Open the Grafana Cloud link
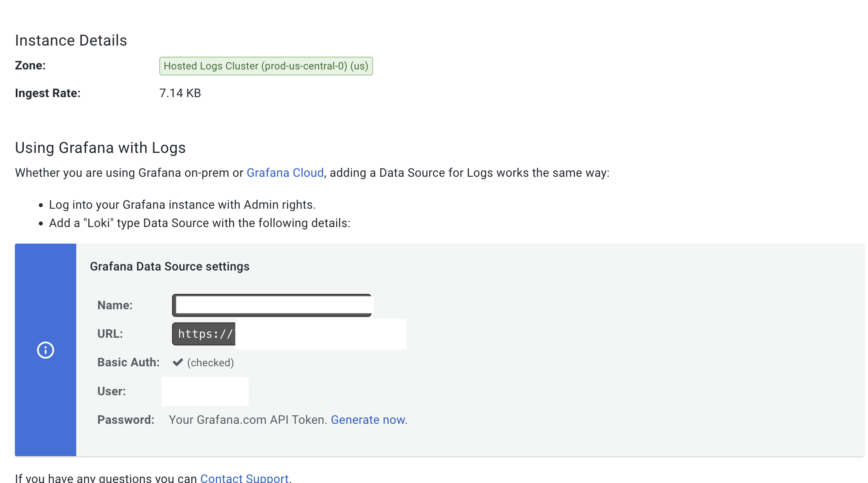Viewport: 868px width, 483px height. (285, 173)
